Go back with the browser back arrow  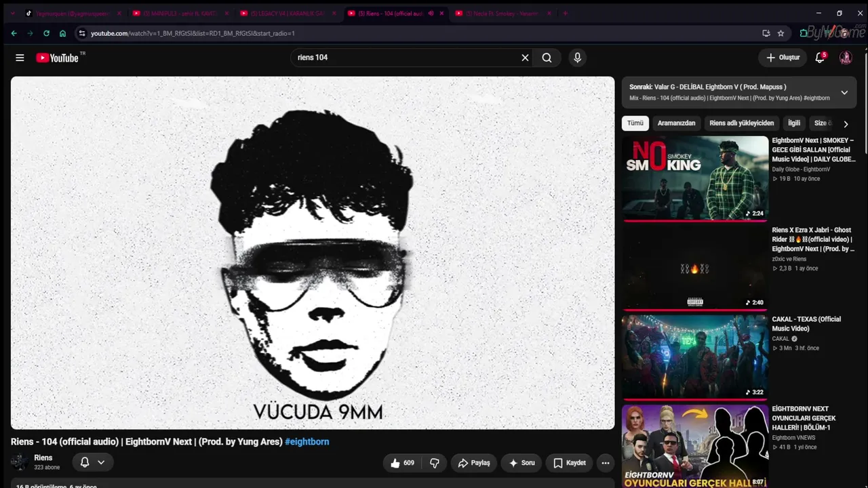(x=14, y=33)
